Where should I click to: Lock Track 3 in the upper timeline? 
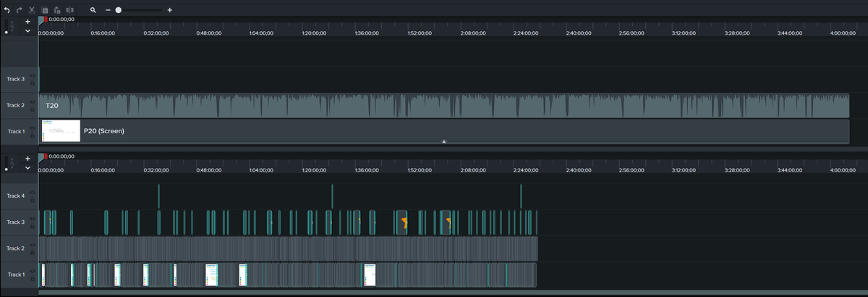point(33,83)
